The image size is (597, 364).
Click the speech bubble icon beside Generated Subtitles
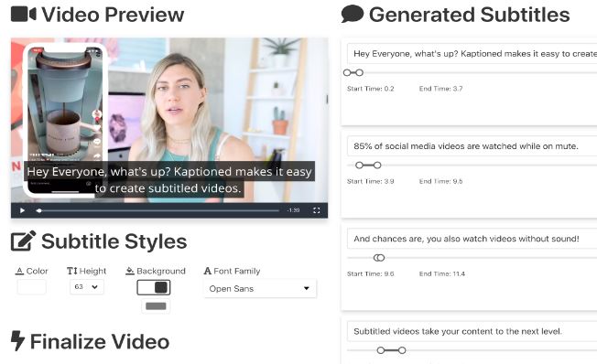pos(353,14)
